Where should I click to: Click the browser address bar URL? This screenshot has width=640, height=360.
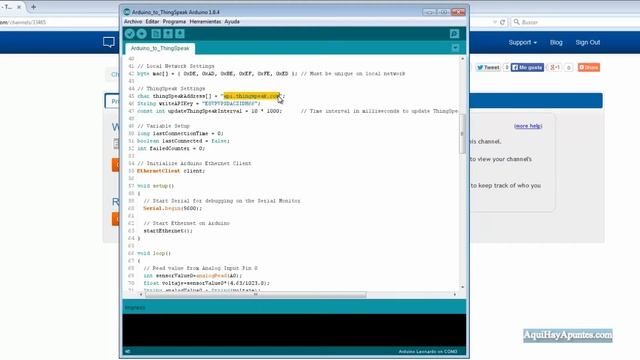(x=24, y=22)
